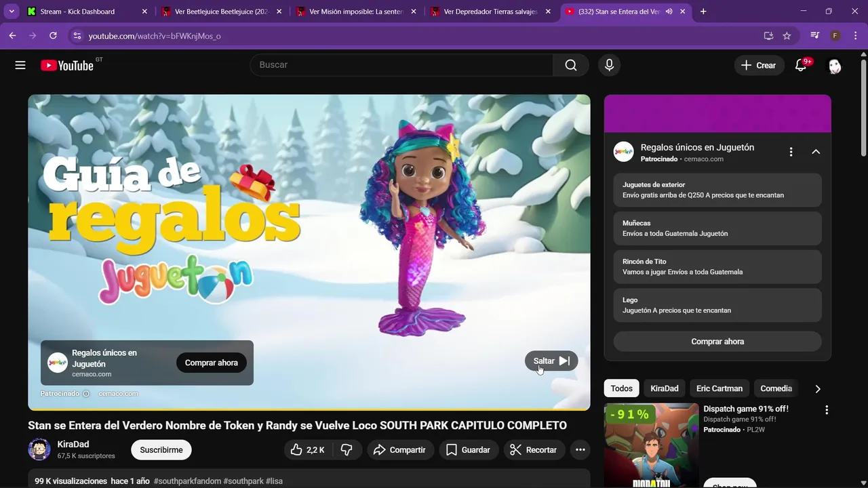Click the #southpark hashtag
868x488 pixels.
coord(243,481)
